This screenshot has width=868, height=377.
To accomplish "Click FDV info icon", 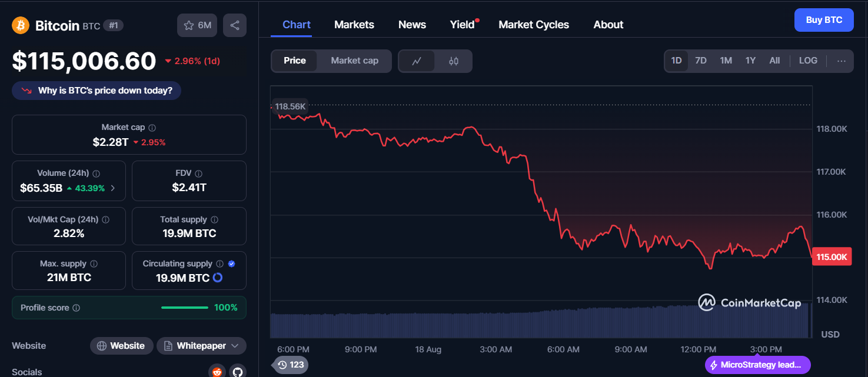I will (x=199, y=174).
